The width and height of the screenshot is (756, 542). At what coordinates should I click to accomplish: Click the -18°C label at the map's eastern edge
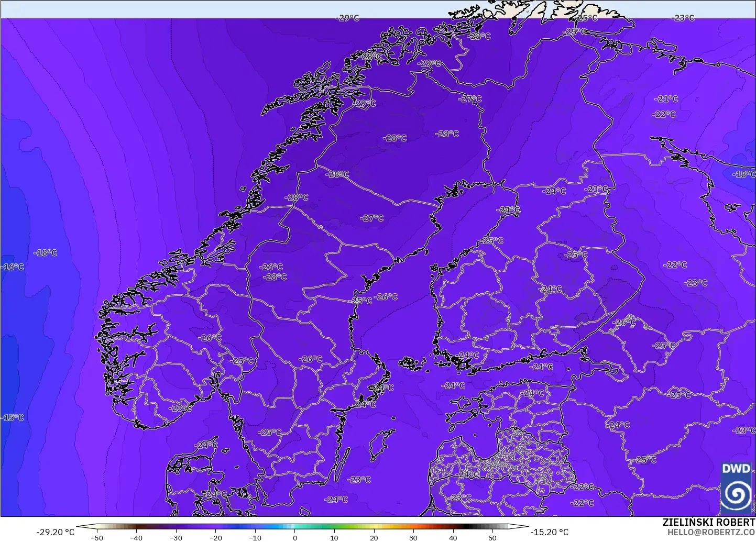tap(744, 174)
